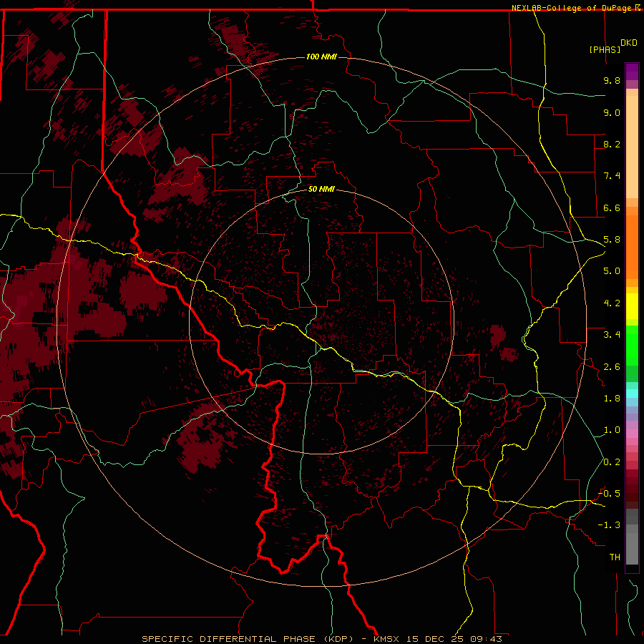Click the 7.4 legend value
This screenshot has height=644, width=644.
(x=612, y=176)
